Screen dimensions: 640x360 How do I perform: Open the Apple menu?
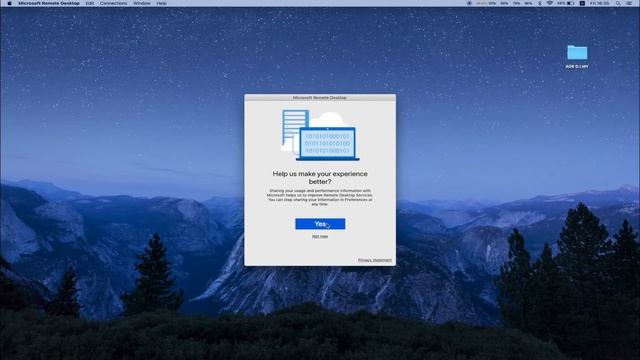point(9,3)
